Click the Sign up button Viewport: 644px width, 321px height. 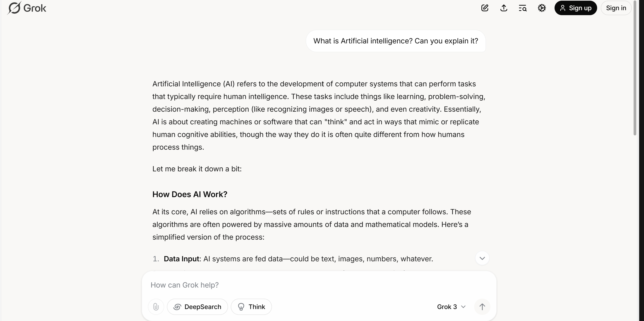pyautogui.click(x=576, y=8)
